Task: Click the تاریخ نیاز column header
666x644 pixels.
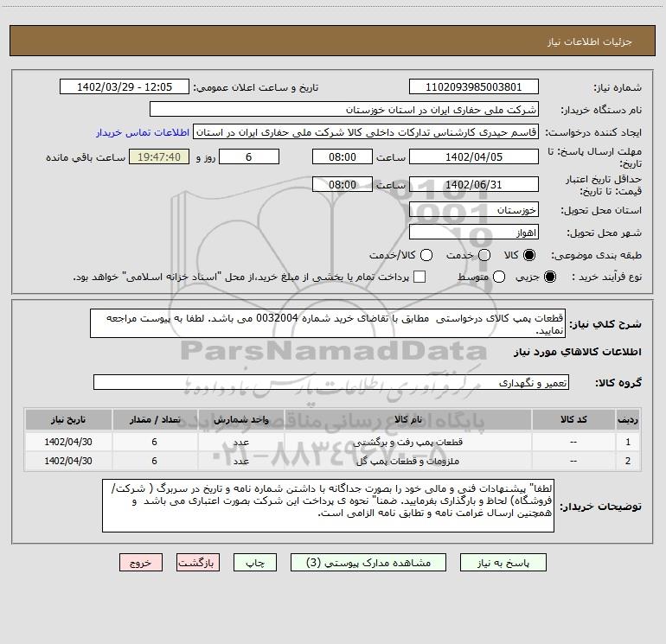Action: point(68,419)
